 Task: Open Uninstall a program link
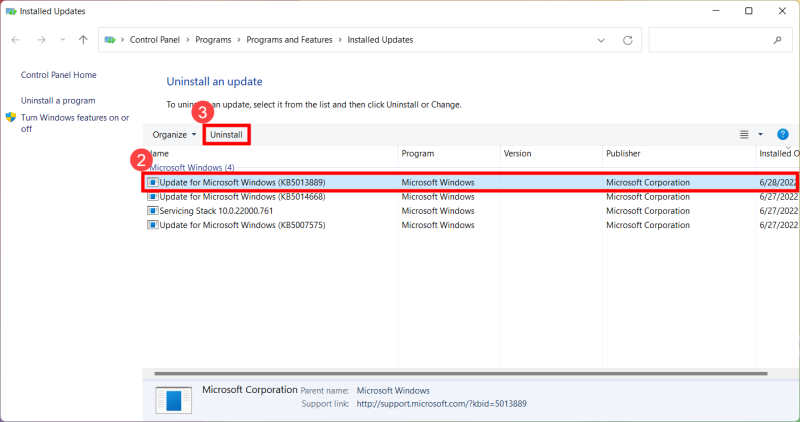(58, 101)
